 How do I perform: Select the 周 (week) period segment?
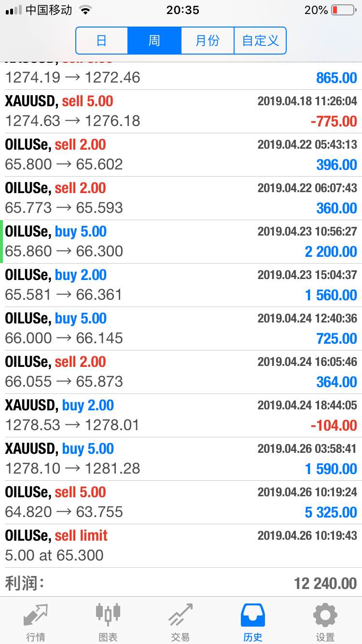click(x=154, y=41)
